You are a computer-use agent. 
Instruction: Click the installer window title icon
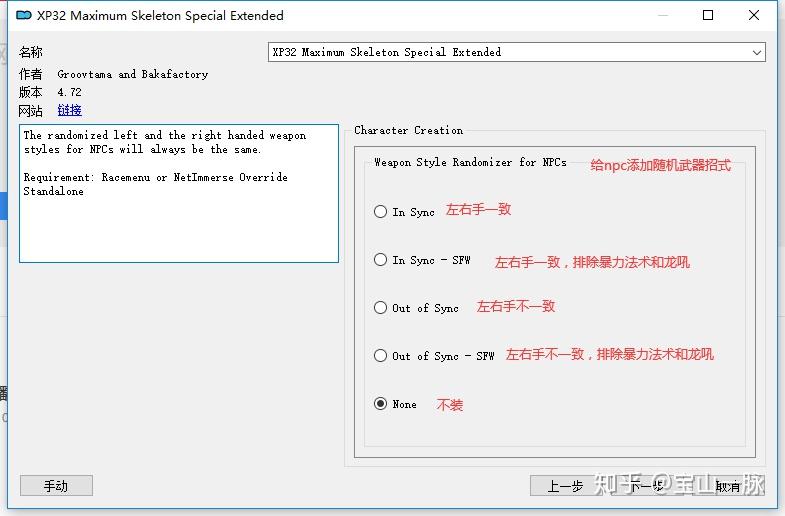(24, 16)
